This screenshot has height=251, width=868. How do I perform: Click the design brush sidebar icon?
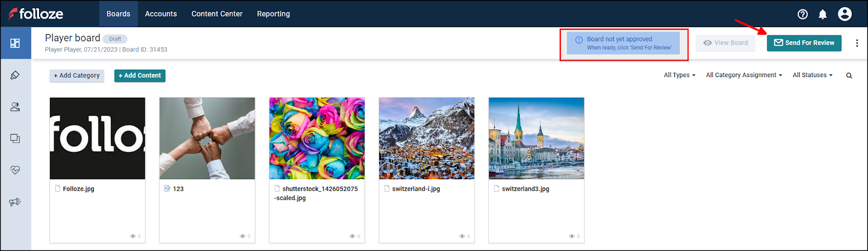[15, 75]
